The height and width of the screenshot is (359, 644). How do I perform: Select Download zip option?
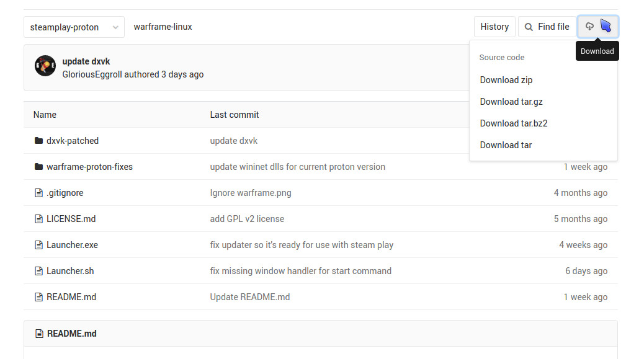[x=506, y=80]
